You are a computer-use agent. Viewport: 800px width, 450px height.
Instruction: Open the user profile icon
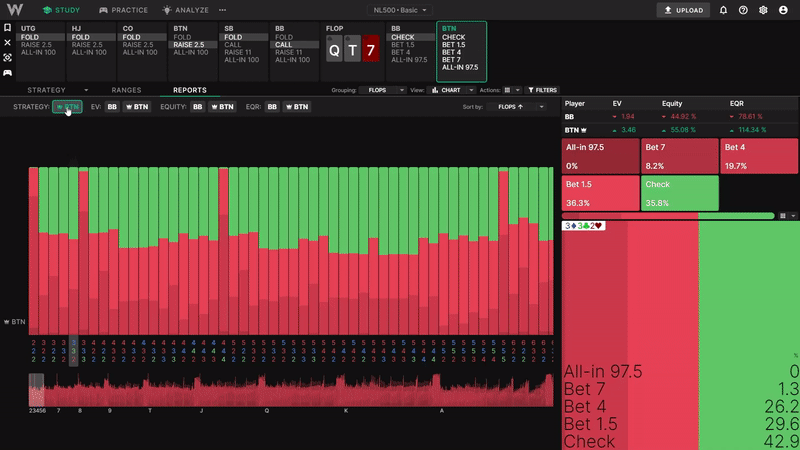point(783,10)
